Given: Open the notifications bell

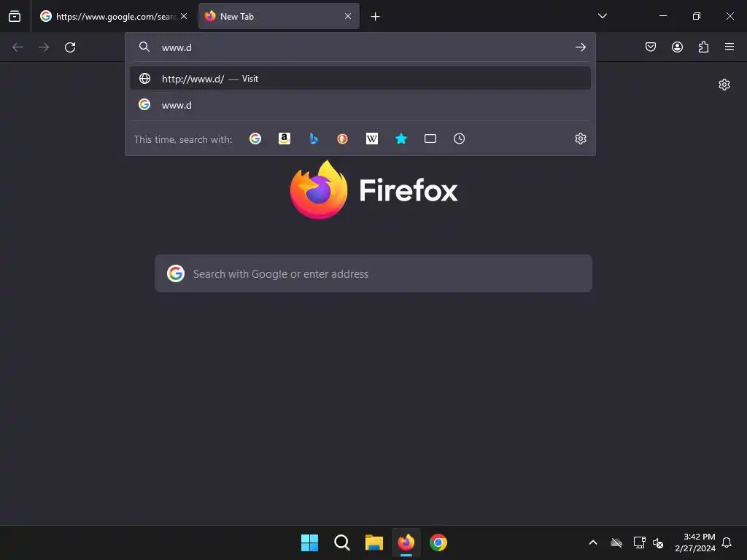Looking at the screenshot, I should pos(727,542).
